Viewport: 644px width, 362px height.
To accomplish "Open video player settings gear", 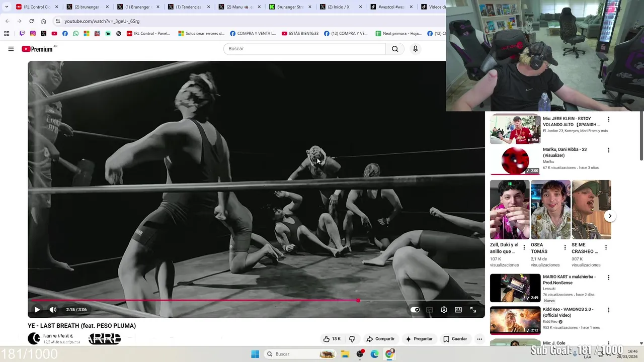I will tap(444, 310).
